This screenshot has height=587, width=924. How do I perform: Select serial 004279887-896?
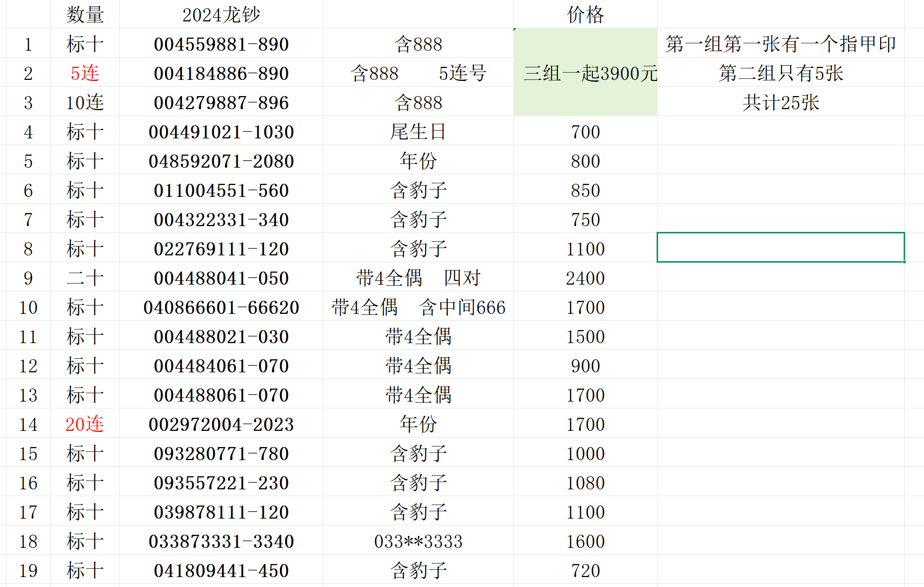(x=221, y=102)
